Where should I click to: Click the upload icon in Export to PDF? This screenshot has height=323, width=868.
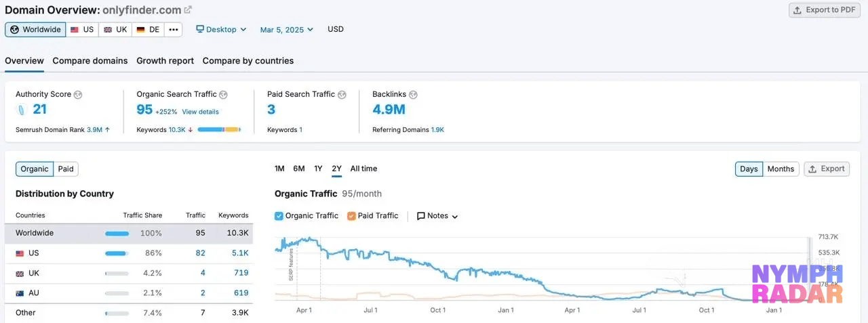tap(798, 10)
